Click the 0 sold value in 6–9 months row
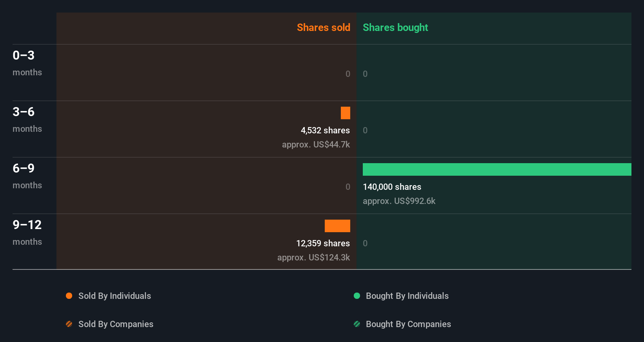The height and width of the screenshot is (342, 644). click(348, 187)
